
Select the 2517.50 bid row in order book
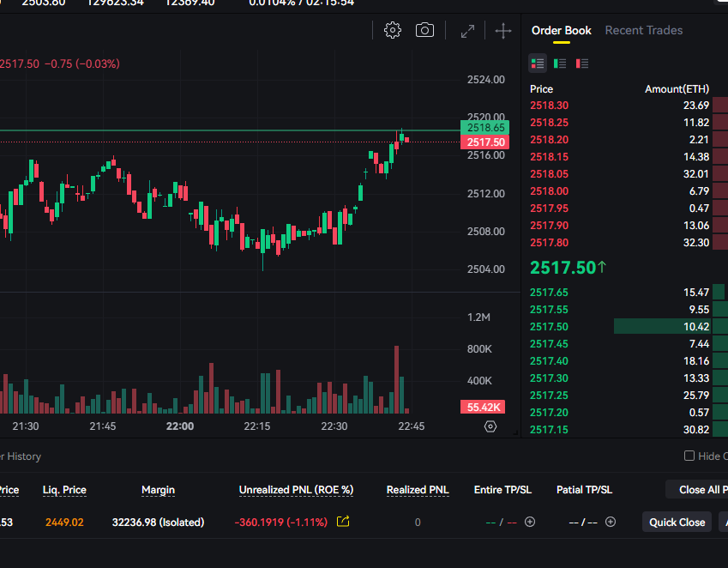tap(626, 326)
